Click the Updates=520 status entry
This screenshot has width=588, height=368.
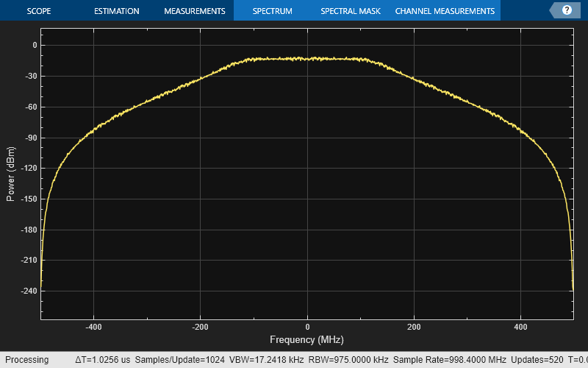[x=537, y=360]
